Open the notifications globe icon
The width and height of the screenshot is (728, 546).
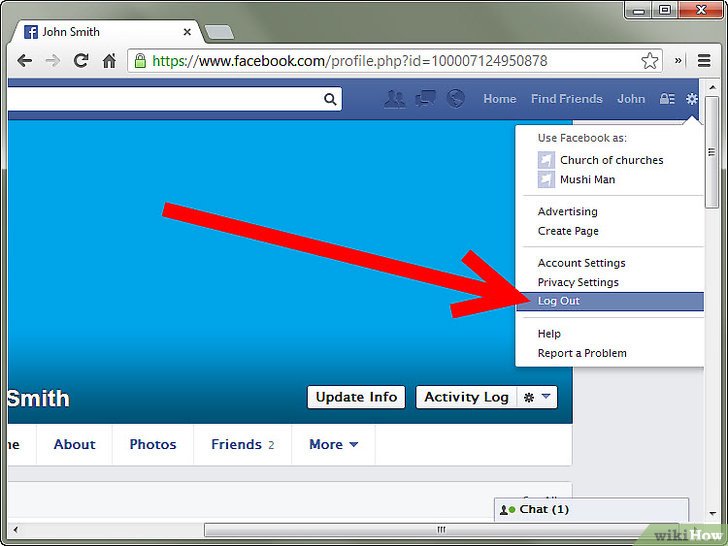tap(456, 99)
